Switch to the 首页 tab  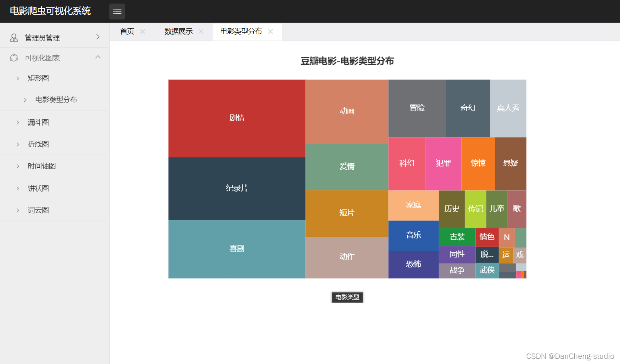click(x=127, y=31)
